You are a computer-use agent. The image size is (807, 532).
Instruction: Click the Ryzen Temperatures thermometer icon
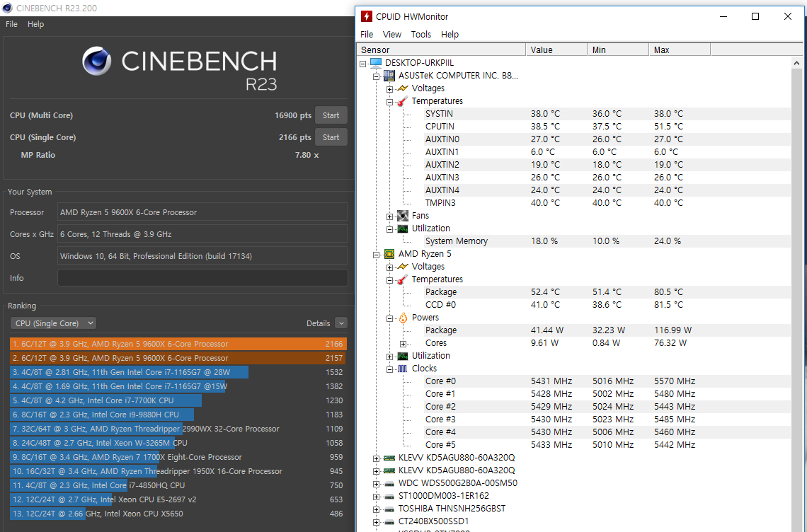[x=403, y=279]
